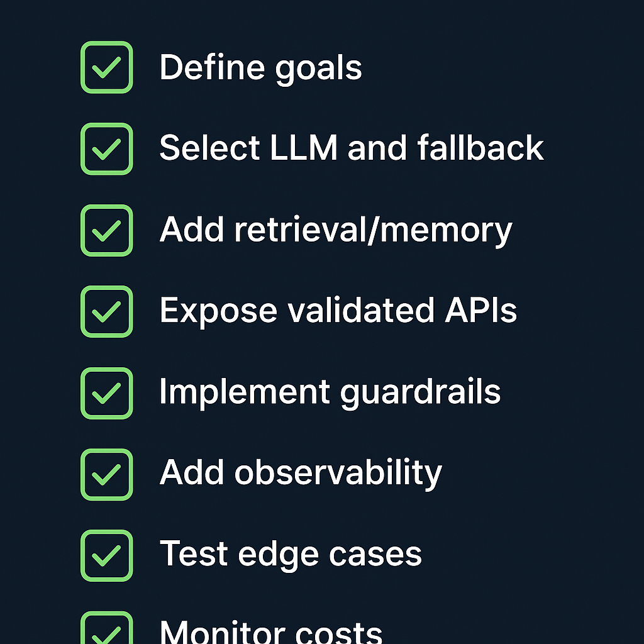Click the word observability in the checklist
This screenshot has width=644, height=644.
(x=338, y=474)
